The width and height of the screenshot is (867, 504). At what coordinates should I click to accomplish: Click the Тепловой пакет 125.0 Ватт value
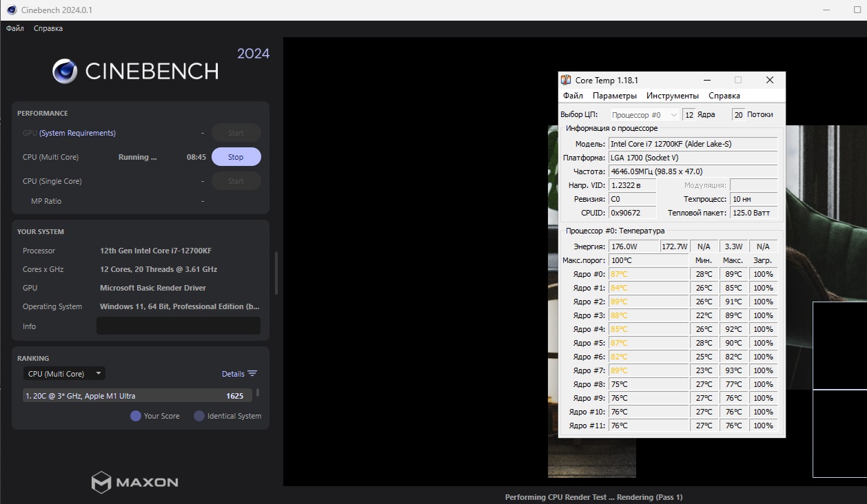(754, 213)
